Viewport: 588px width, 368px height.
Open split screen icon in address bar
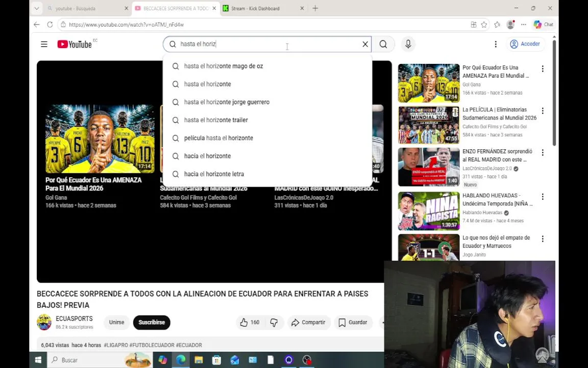474,25
